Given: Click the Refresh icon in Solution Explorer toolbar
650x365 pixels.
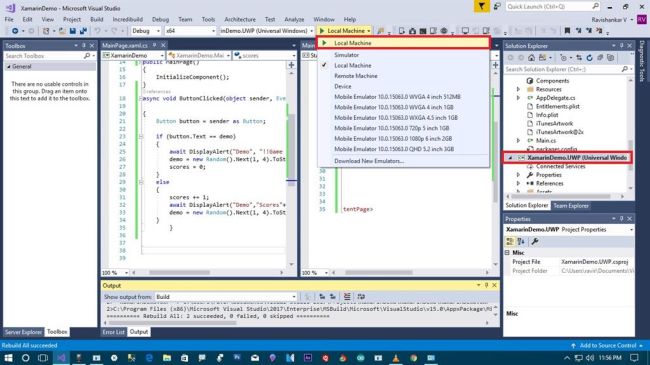Looking at the screenshot, I should pos(589,58).
